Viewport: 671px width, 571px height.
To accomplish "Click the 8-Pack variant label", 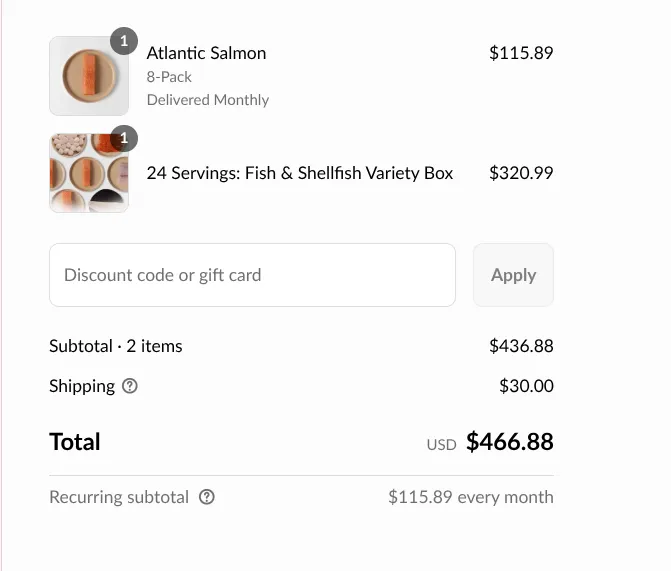I will 169,77.
